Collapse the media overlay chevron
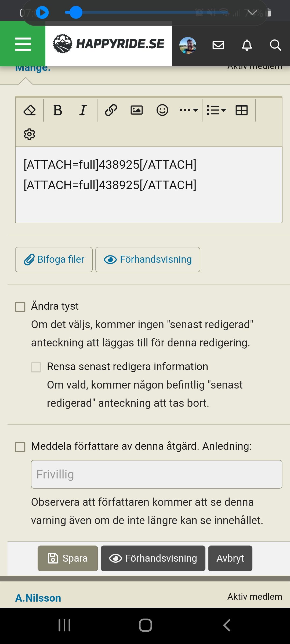290x644 pixels. pyautogui.click(x=252, y=13)
